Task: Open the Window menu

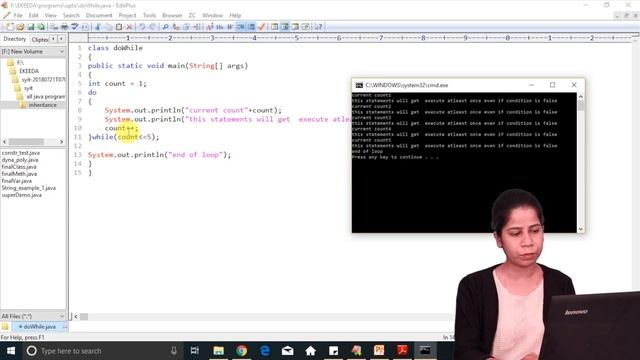Action: [213, 16]
